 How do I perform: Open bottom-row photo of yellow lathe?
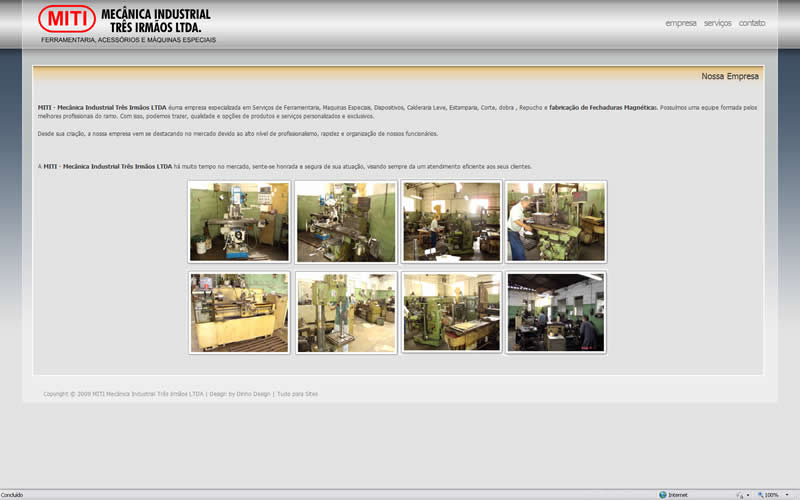(x=239, y=312)
